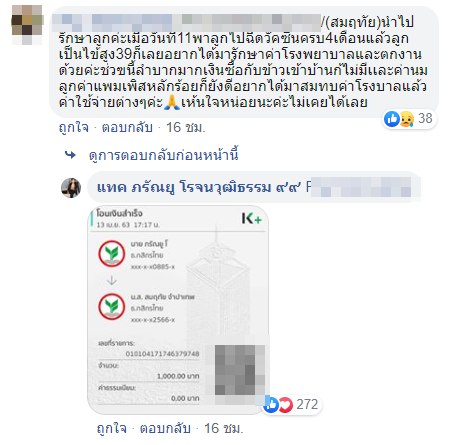
Task: Like the reply comment with ถูกใจ
Action: pos(112,428)
